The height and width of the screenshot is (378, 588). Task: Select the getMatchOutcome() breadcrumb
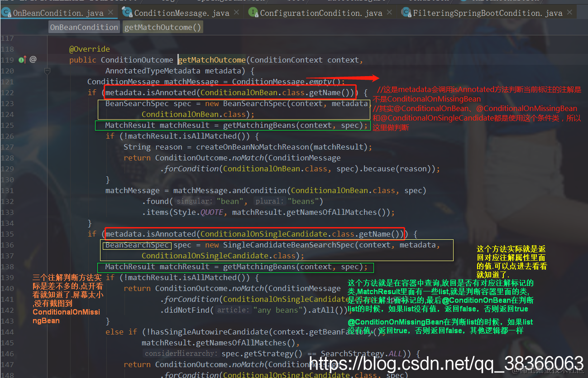tap(163, 27)
